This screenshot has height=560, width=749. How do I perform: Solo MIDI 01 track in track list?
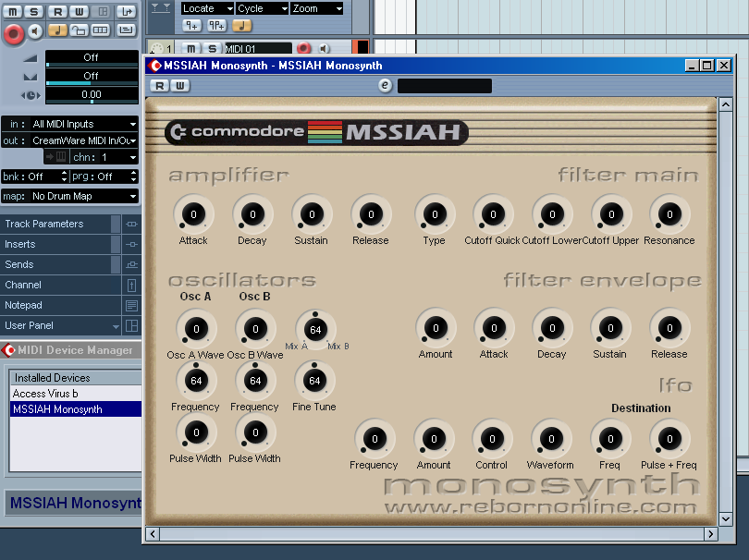(x=212, y=48)
